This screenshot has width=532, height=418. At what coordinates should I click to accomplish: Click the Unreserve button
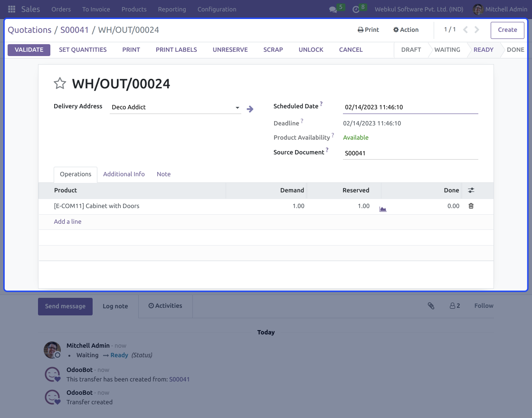tap(230, 50)
